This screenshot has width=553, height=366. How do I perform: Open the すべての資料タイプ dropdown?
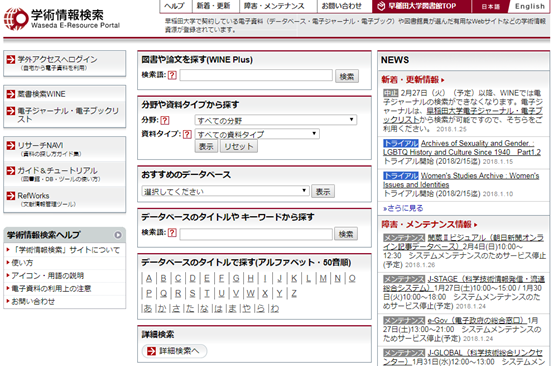[257, 134]
